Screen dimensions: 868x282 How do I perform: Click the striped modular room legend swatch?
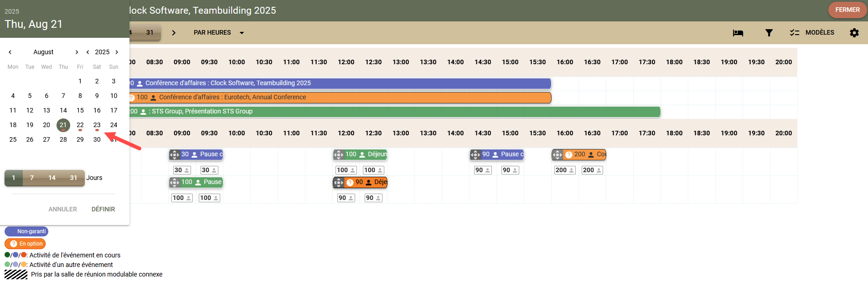click(x=16, y=274)
